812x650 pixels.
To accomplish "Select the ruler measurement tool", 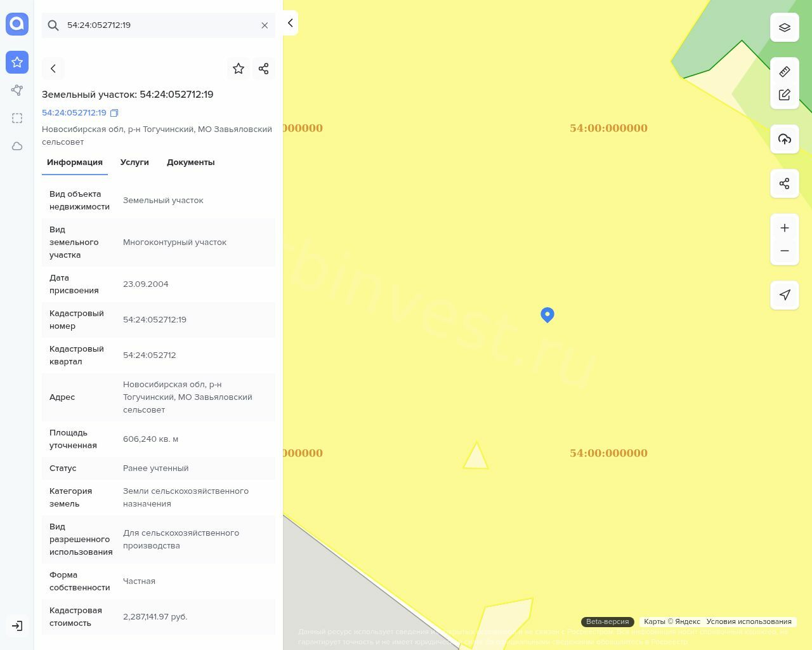I will [785, 72].
